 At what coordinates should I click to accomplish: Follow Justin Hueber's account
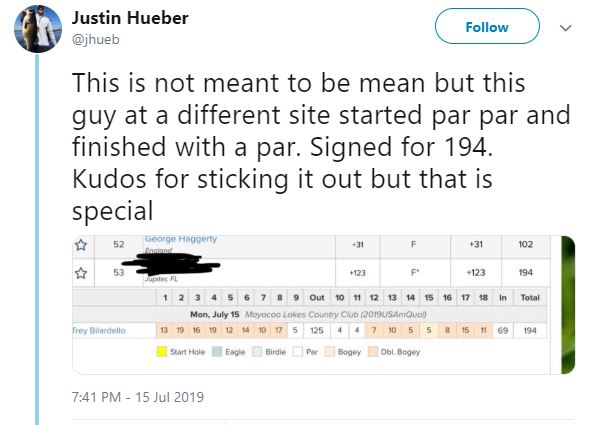coord(486,27)
